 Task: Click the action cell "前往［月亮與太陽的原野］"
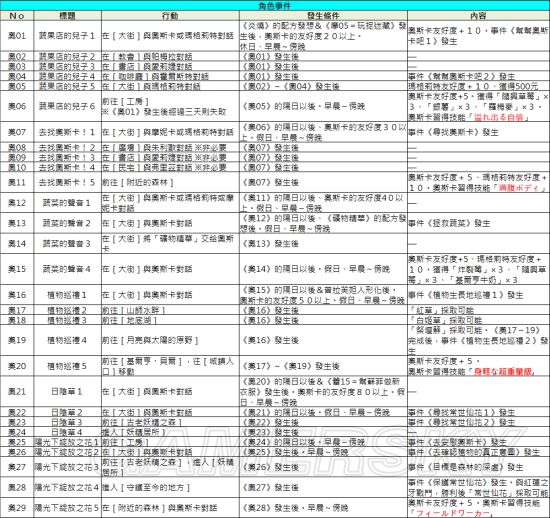(170, 340)
